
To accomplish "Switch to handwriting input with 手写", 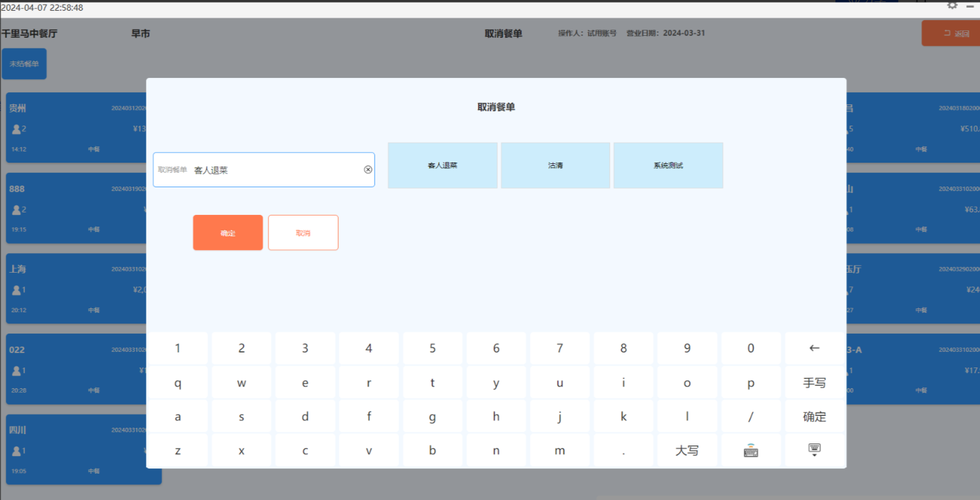I will [x=814, y=383].
